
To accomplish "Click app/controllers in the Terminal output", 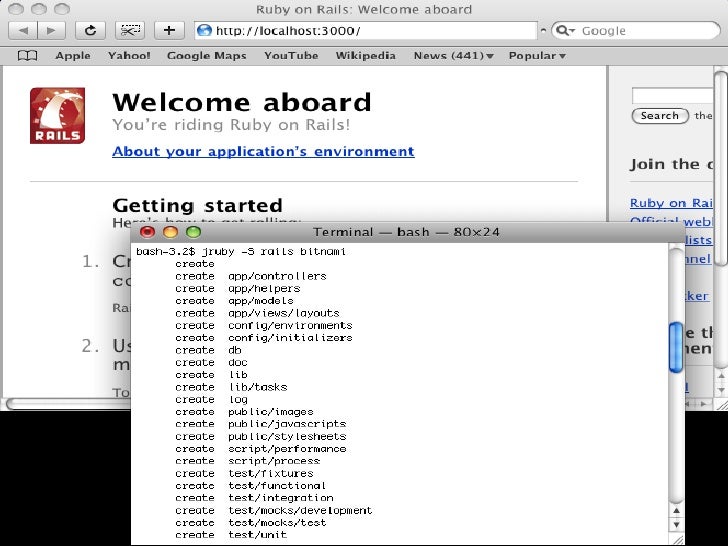I will click(x=277, y=276).
